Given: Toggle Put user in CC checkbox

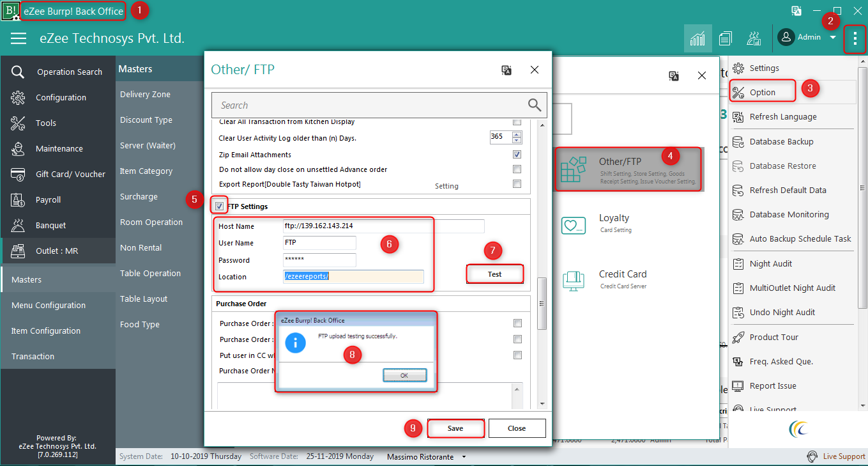Looking at the screenshot, I should [518, 355].
